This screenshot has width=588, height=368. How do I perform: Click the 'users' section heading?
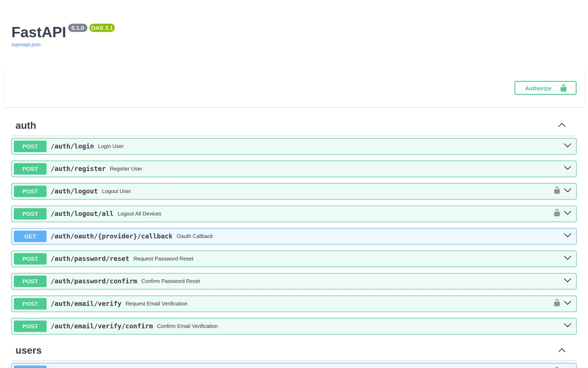coord(29,350)
